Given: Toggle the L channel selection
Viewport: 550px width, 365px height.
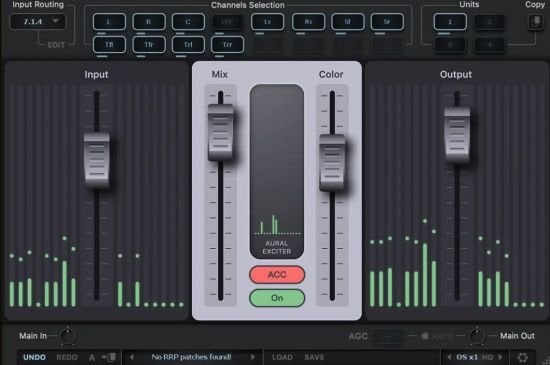Looking at the screenshot, I should pos(109,22).
